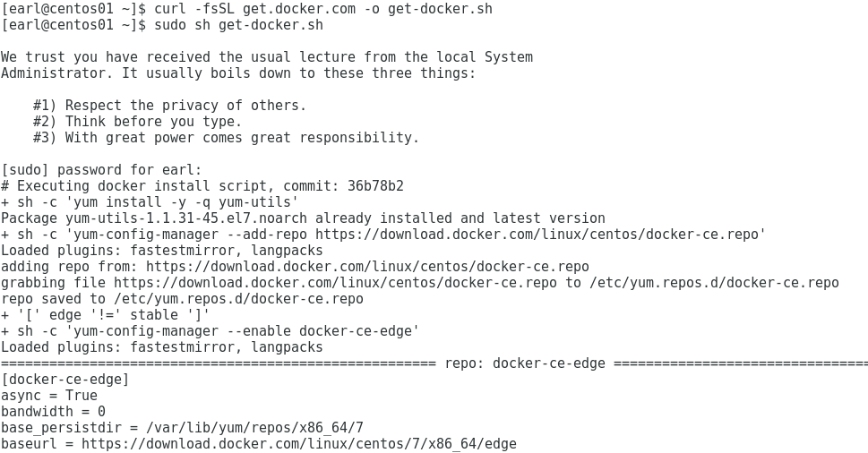Click the commit hash 36b78b2
868x453 pixels.
pyautogui.click(x=375, y=186)
